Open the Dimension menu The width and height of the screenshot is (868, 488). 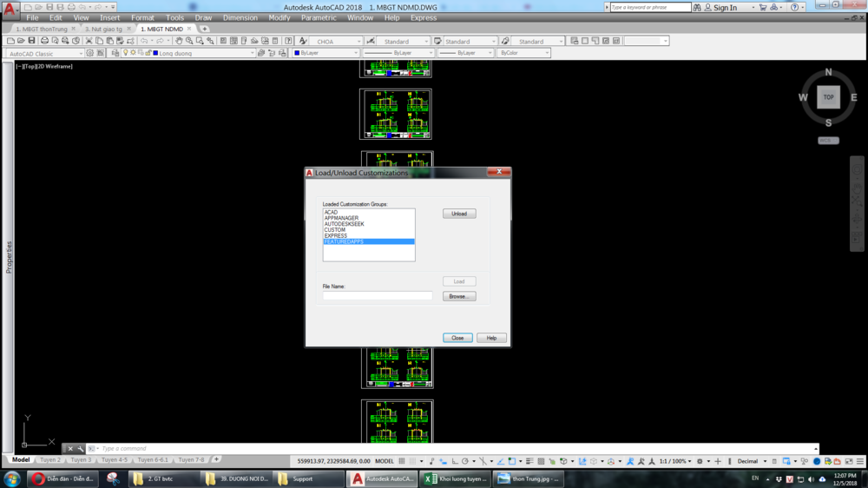[x=240, y=17]
